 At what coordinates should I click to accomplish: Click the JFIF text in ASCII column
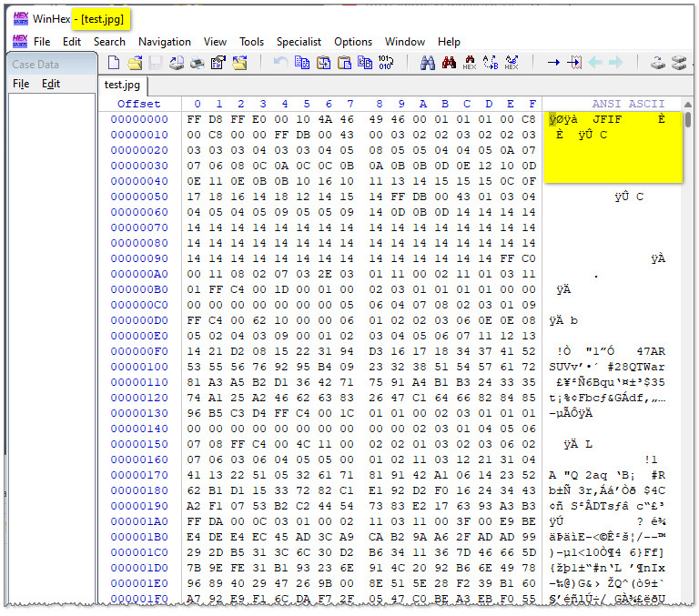pos(607,119)
